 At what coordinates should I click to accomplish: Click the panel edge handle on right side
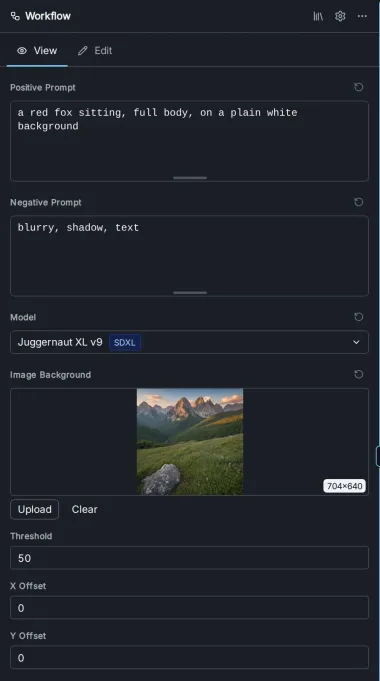[378, 456]
